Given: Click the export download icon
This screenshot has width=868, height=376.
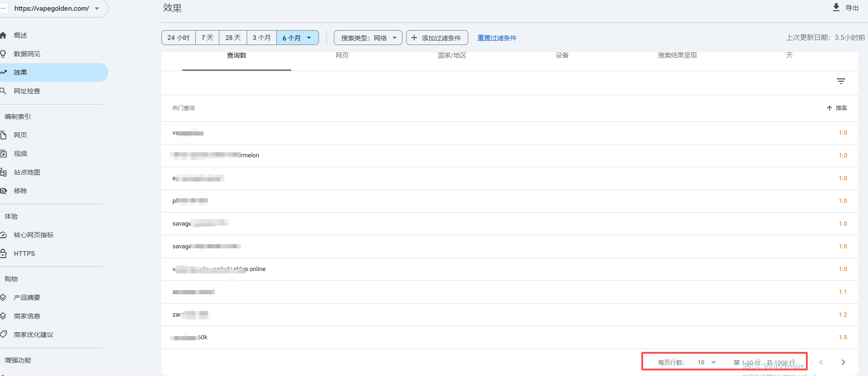Looking at the screenshot, I should tap(836, 7).
